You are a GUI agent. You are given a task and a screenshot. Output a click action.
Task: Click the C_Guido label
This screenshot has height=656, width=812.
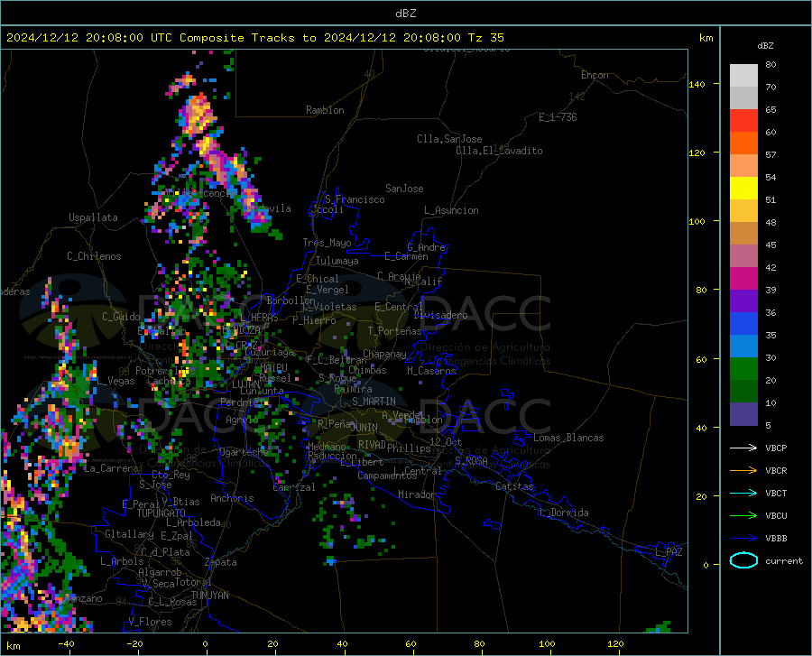[121, 317]
